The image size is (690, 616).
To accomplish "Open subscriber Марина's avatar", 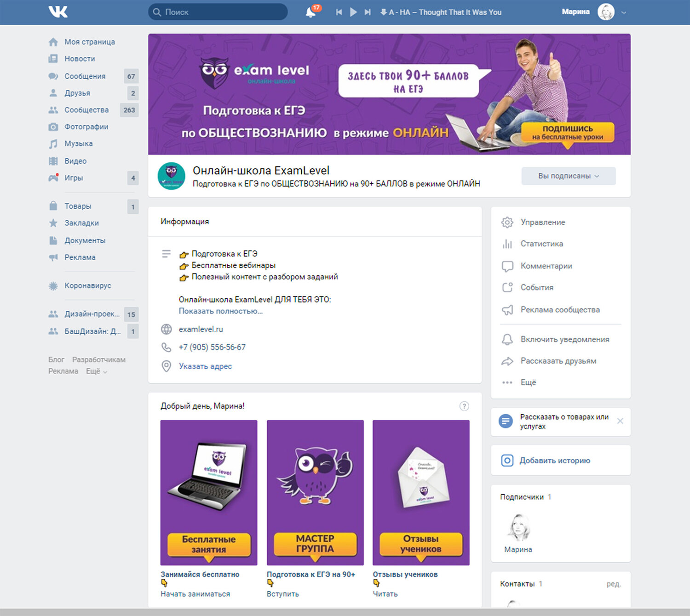I will tap(518, 527).
